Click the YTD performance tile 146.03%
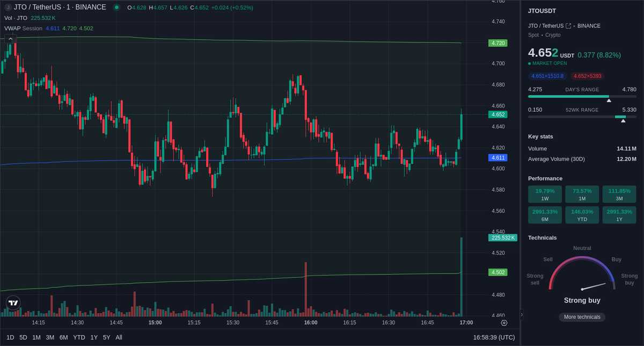This screenshot has width=644, height=346. (582, 215)
